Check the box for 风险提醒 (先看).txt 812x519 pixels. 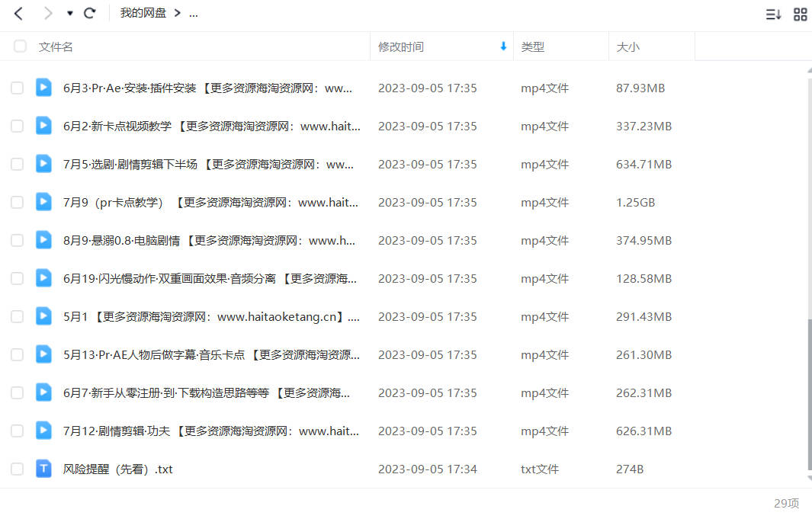pos(17,469)
